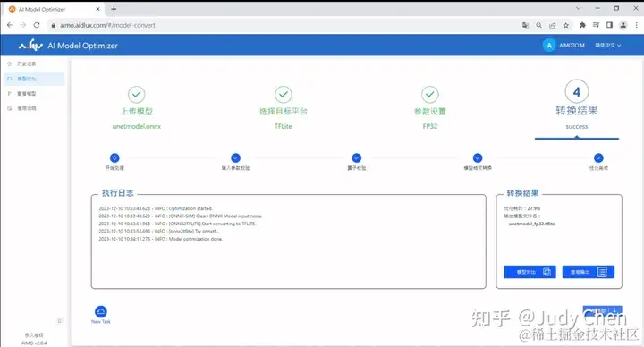The image size is (644, 347).
Task: Click the step 4 conversion result circle
Action: coord(577,91)
